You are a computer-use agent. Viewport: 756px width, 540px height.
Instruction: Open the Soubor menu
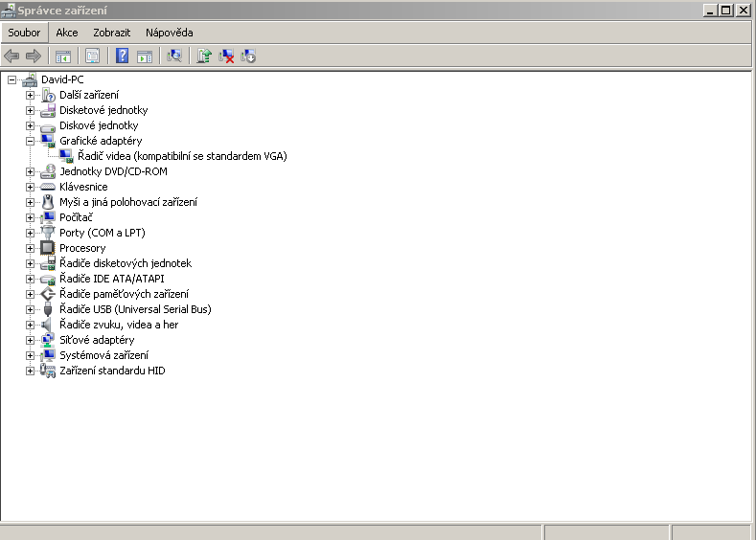[24, 33]
